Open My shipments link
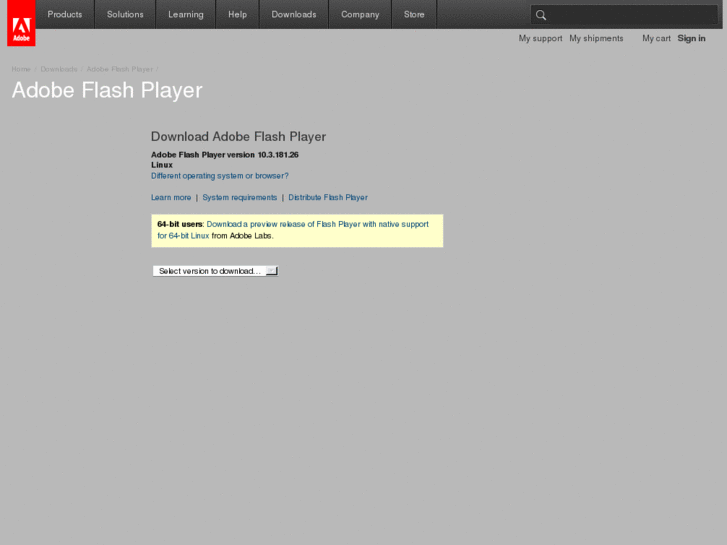The image size is (727, 545). point(596,38)
